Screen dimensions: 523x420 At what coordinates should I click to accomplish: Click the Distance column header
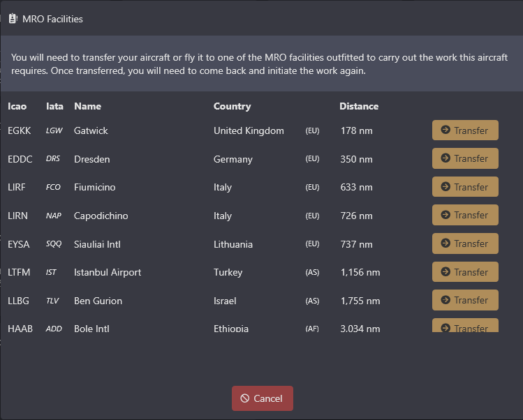tap(359, 106)
